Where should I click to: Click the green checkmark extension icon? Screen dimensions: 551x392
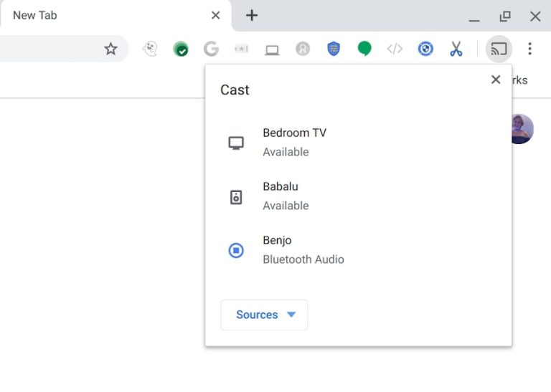coord(181,49)
